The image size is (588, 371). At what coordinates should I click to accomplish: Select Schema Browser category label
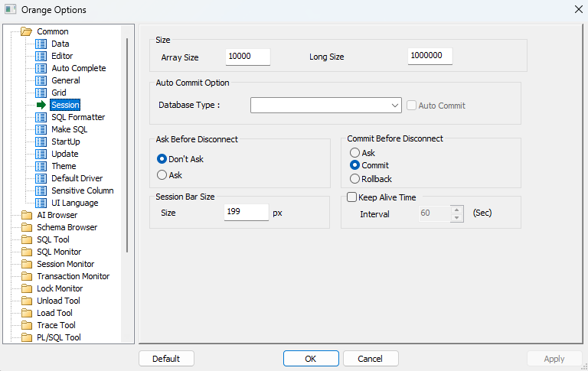click(67, 227)
